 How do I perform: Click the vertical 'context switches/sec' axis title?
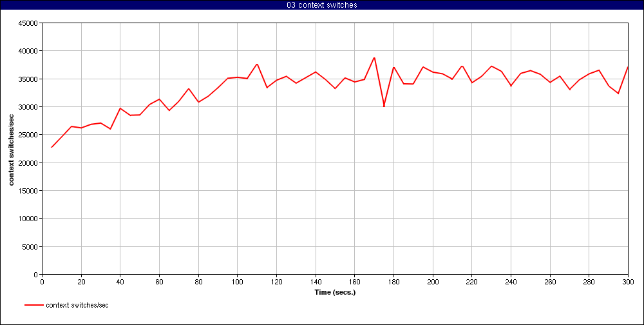click(12, 148)
